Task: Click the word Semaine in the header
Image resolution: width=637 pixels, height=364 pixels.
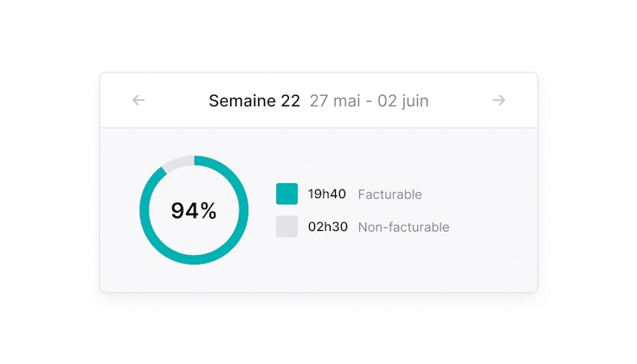Action: tap(241, 101)
